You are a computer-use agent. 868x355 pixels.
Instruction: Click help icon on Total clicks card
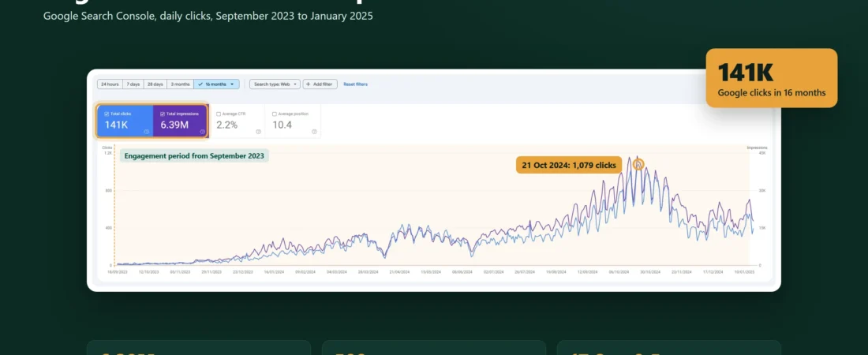(147, 131)
